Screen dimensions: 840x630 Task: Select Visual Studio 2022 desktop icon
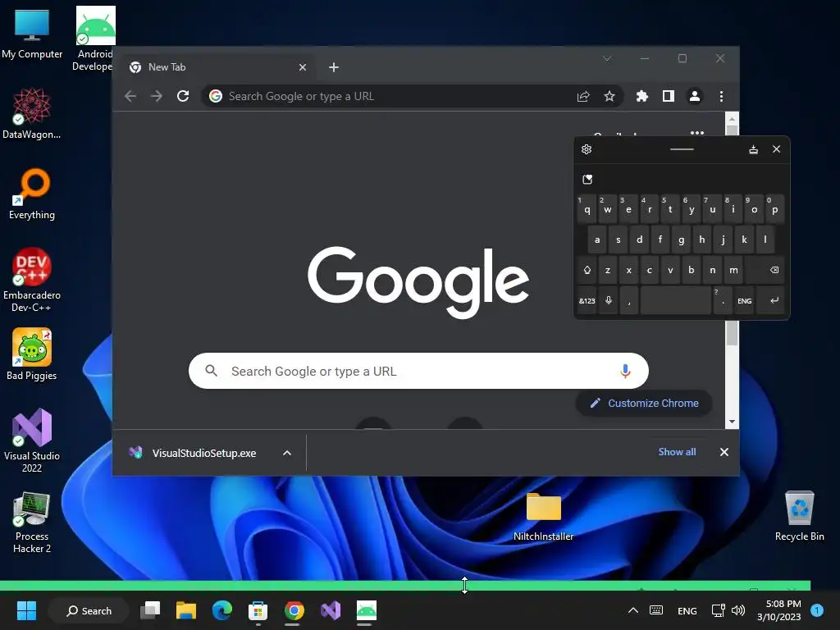coord(32,441)
